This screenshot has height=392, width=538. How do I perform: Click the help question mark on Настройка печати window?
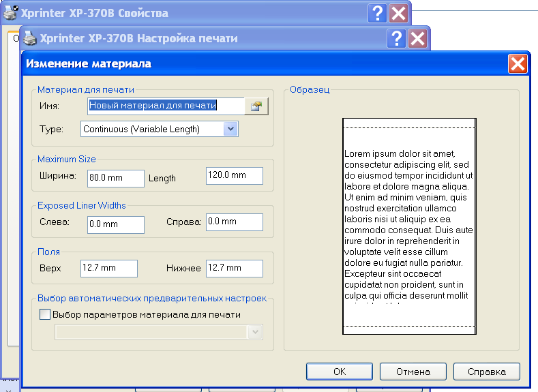tap(396, 38)
